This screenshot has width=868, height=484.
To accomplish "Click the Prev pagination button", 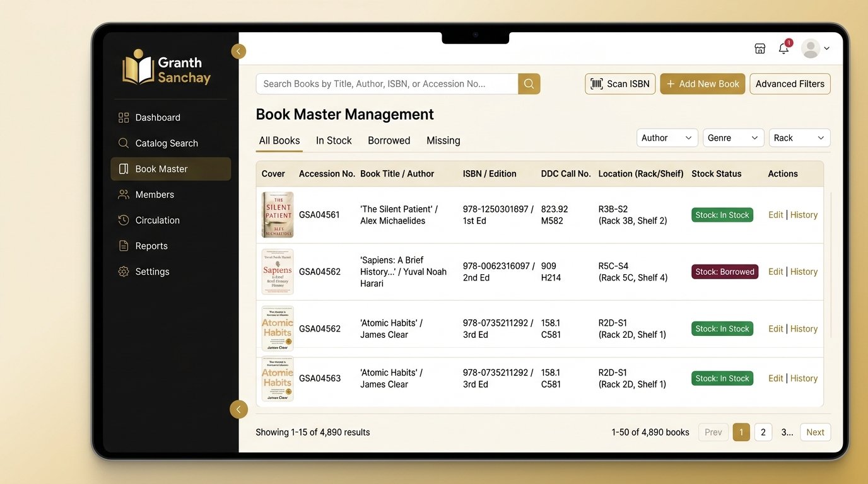I will click(713, 432).
